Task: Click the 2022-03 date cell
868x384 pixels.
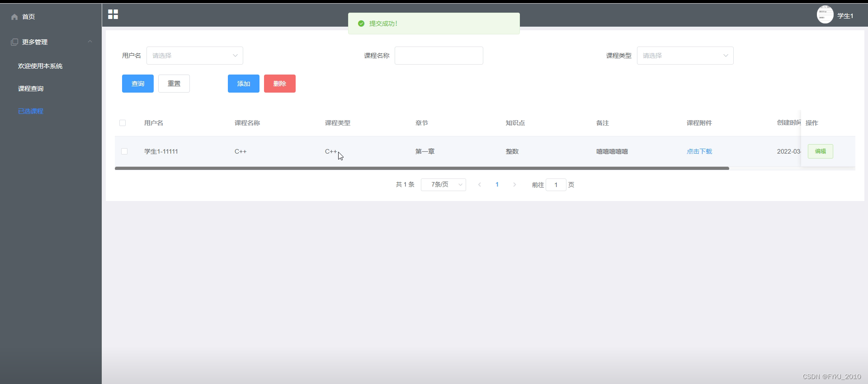Action: (x=789, y=151)
